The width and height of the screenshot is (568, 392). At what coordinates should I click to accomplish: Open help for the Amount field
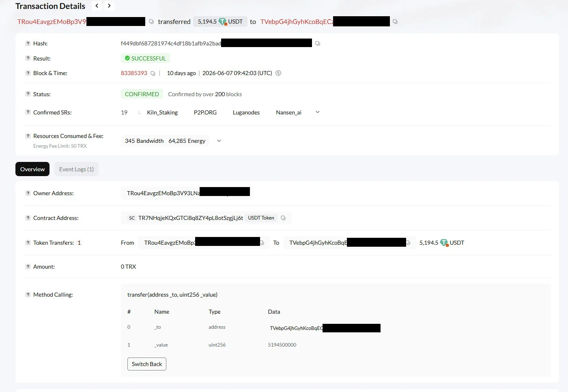point(28,267)
